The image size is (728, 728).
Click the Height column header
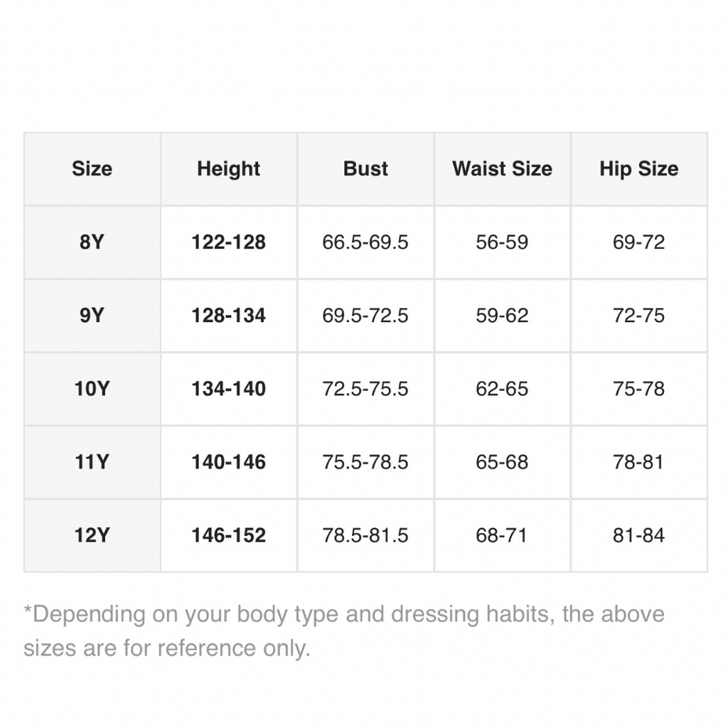coord(228,168)
